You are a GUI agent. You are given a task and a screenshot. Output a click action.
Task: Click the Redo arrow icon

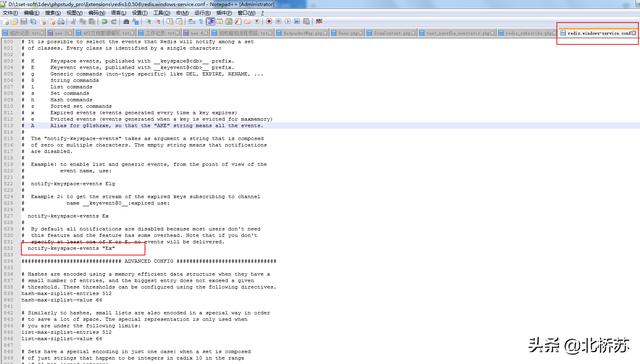click(x=113, y=22)
